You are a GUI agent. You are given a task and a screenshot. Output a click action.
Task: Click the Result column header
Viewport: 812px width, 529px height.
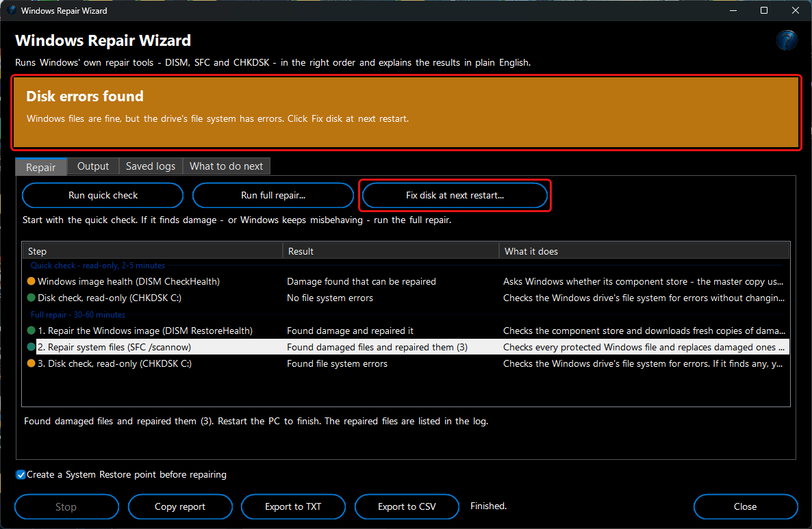(x=391, y=251)
